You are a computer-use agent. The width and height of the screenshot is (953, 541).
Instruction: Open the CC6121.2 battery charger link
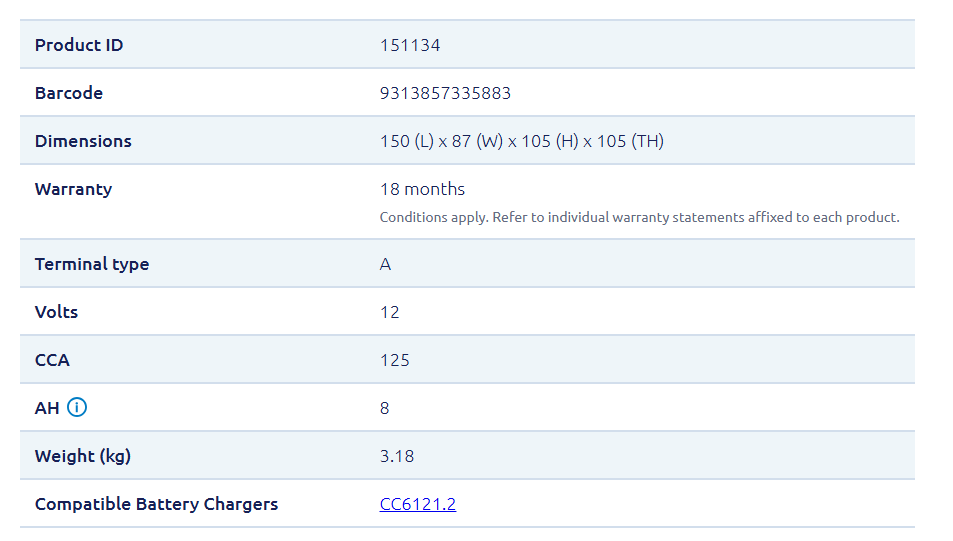coord(417,504)
